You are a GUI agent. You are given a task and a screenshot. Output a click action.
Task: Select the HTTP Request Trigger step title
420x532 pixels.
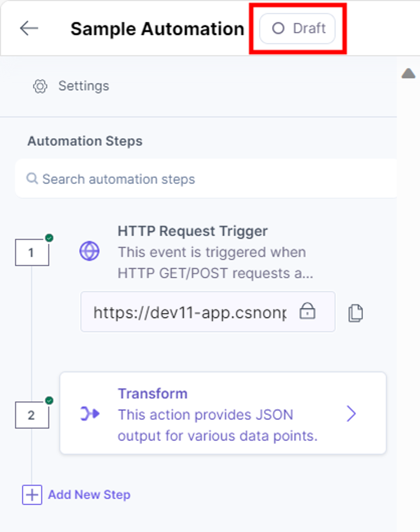192,231
